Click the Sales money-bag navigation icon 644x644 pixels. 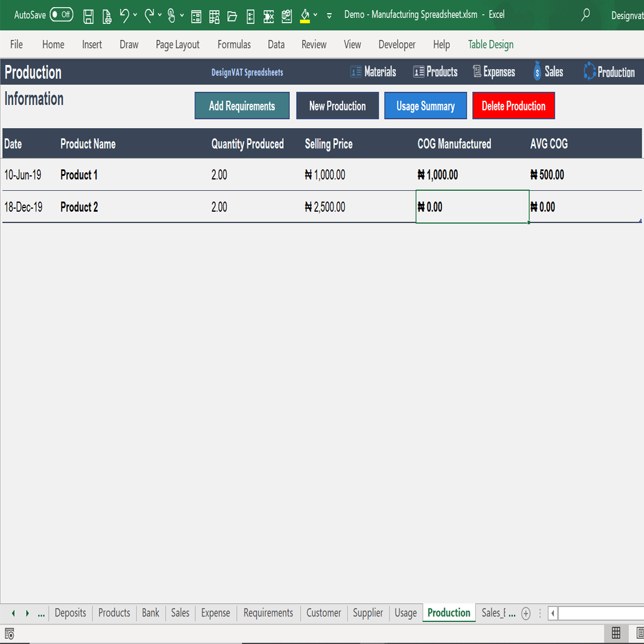[538, 72]
